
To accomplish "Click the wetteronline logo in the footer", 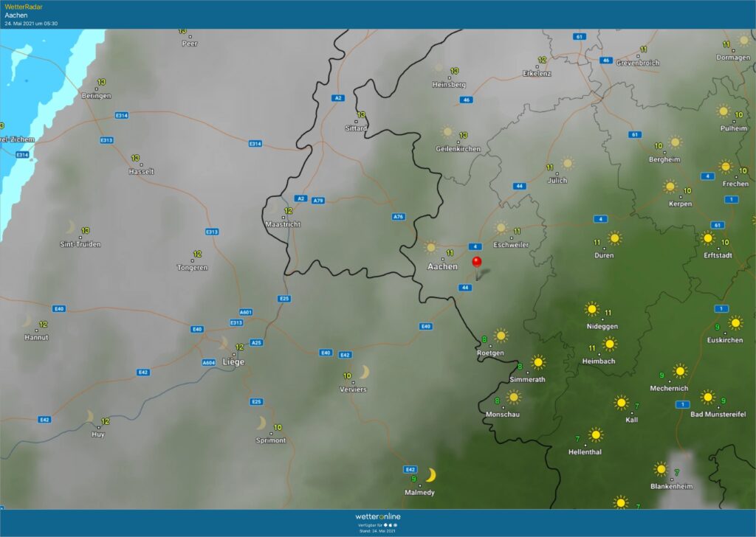I will coord(378,516).
